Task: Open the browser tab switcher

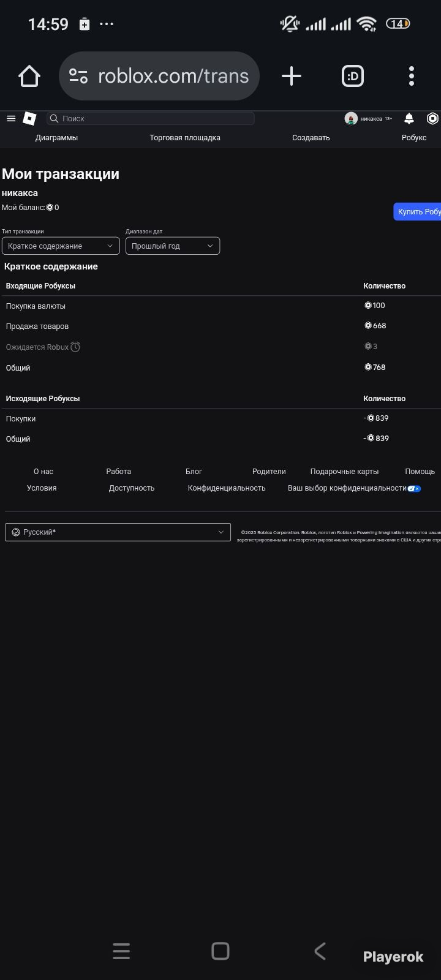Action: 353,76
